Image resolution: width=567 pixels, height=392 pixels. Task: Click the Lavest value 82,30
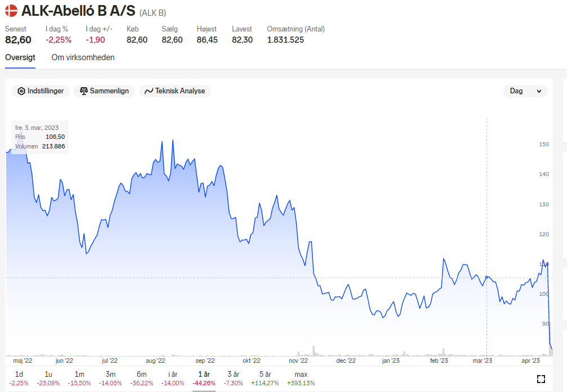242,40
